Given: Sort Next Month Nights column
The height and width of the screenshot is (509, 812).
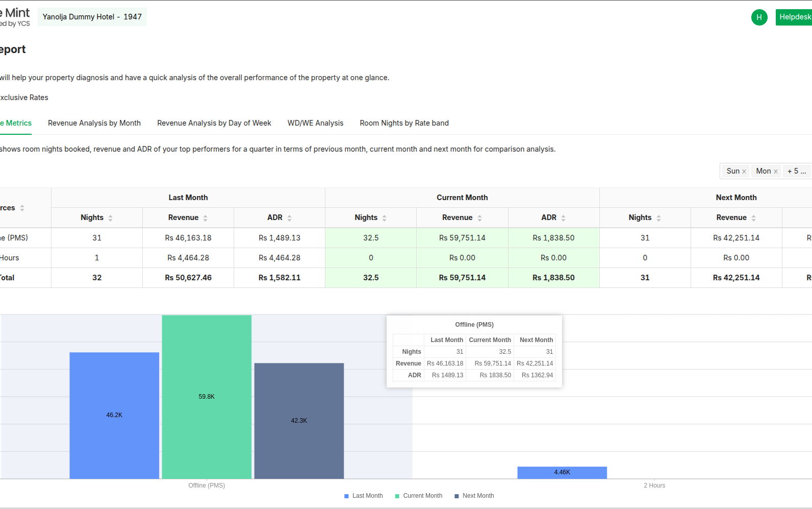Looking at the screenshot, I should (658, 218).
